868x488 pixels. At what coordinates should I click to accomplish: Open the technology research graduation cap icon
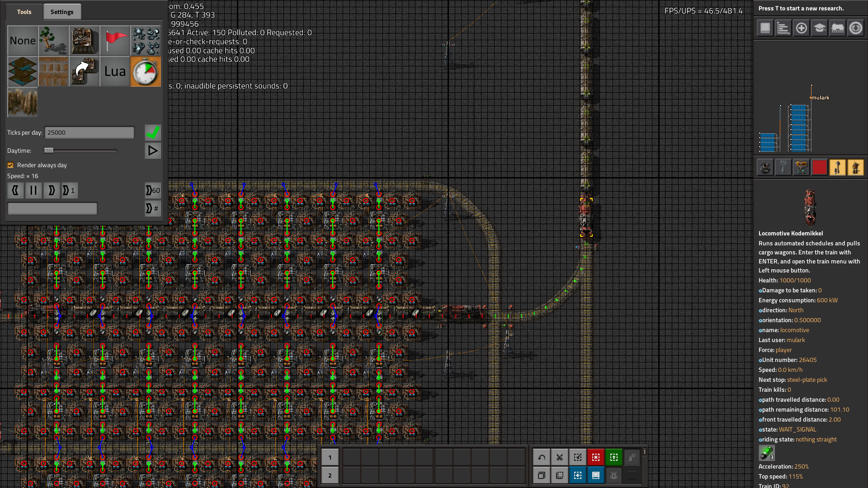point(820,28)
